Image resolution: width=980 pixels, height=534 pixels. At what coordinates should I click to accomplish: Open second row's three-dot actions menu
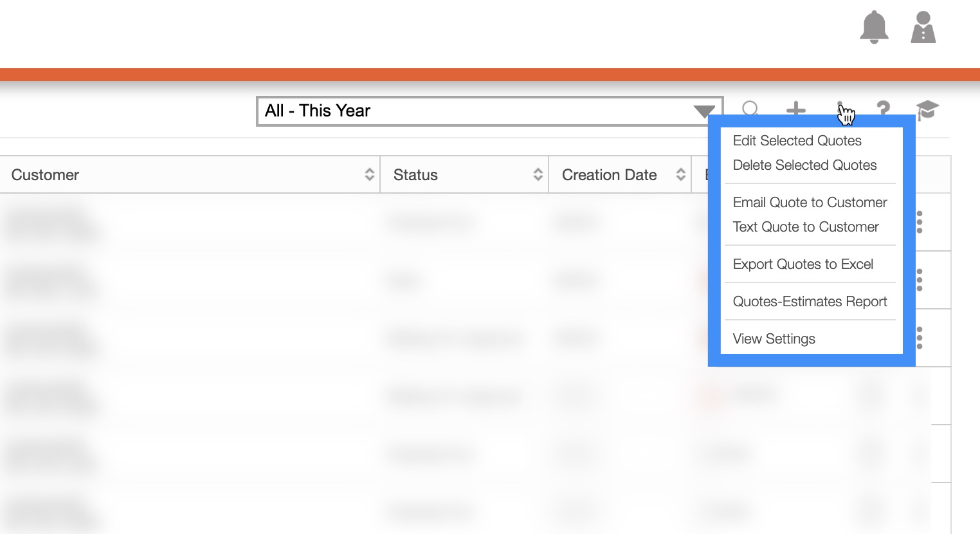(x=920, y=280)
